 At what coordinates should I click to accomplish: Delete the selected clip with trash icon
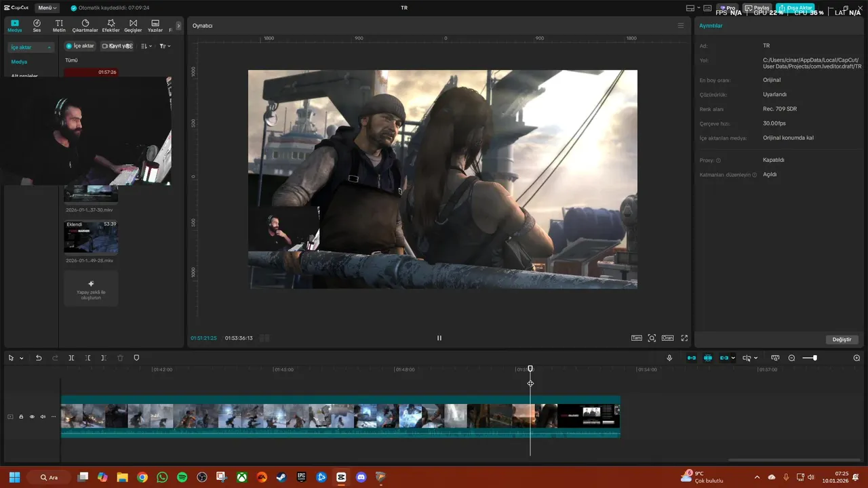click(x=120, y=358)
